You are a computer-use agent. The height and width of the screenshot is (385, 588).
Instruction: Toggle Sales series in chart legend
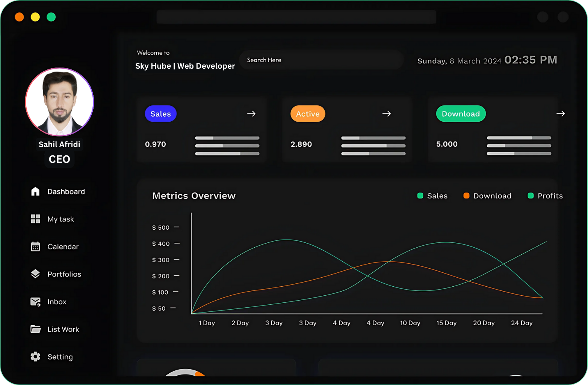coord(432,196)
